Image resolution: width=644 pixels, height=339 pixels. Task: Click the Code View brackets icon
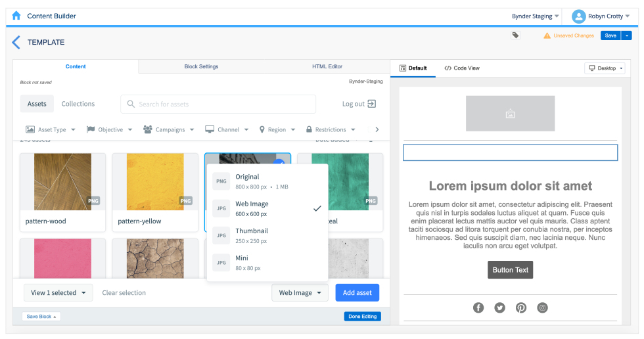[448, 68]
